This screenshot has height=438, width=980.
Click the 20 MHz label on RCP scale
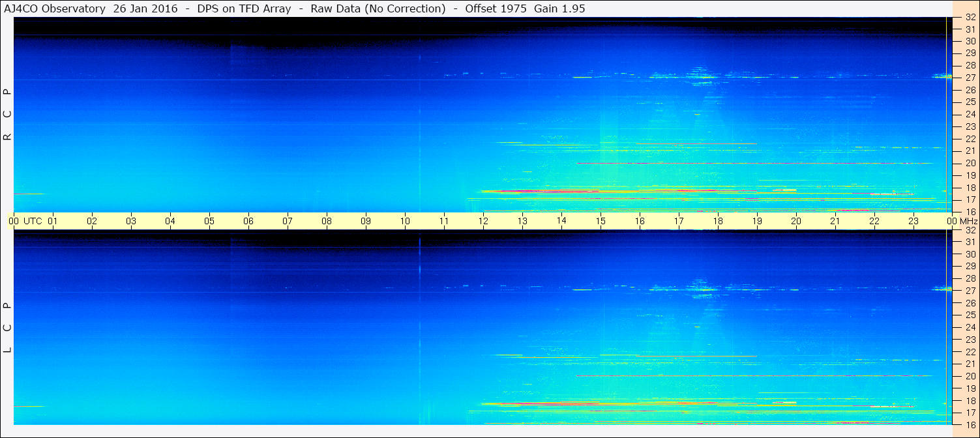point(970,163)
